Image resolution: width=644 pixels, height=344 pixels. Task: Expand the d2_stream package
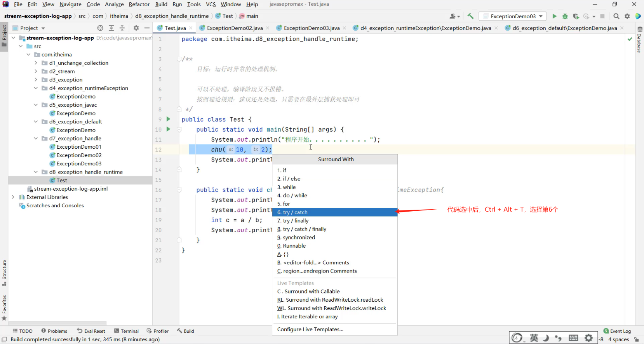pyautogui.click(x=36, y=71)
